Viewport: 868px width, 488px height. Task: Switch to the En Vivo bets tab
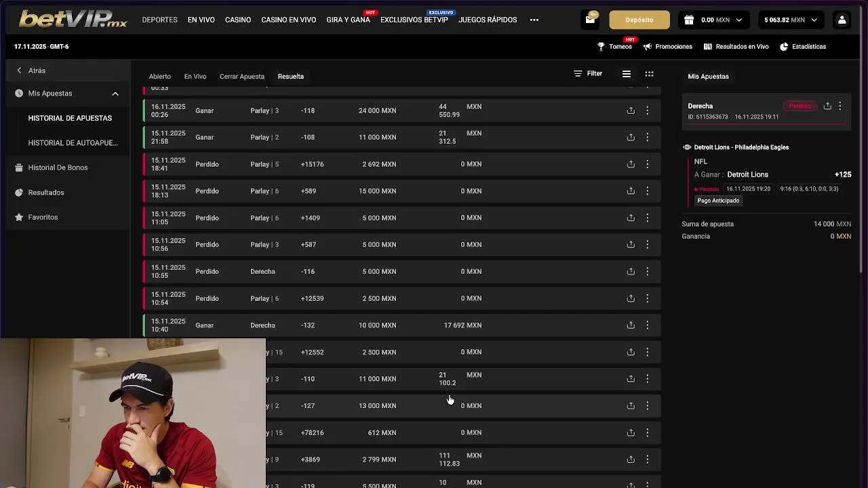click(x=195, y=77)
